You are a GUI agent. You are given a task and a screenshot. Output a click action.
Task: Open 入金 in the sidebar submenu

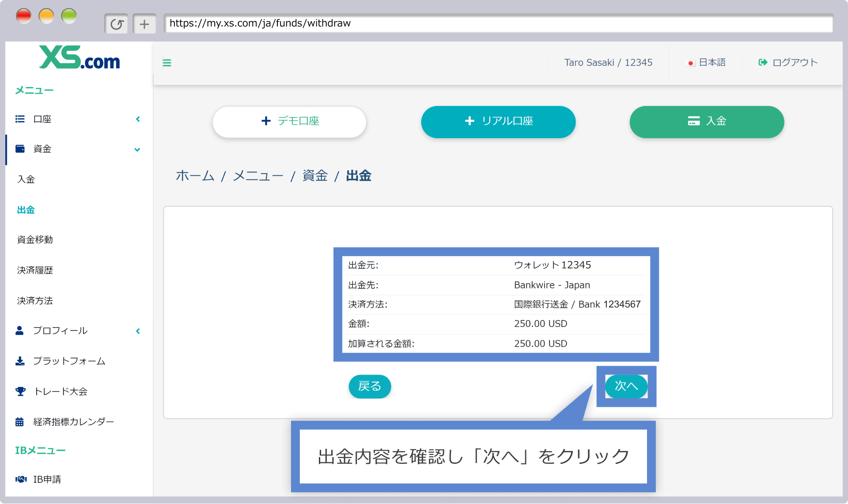26,179
